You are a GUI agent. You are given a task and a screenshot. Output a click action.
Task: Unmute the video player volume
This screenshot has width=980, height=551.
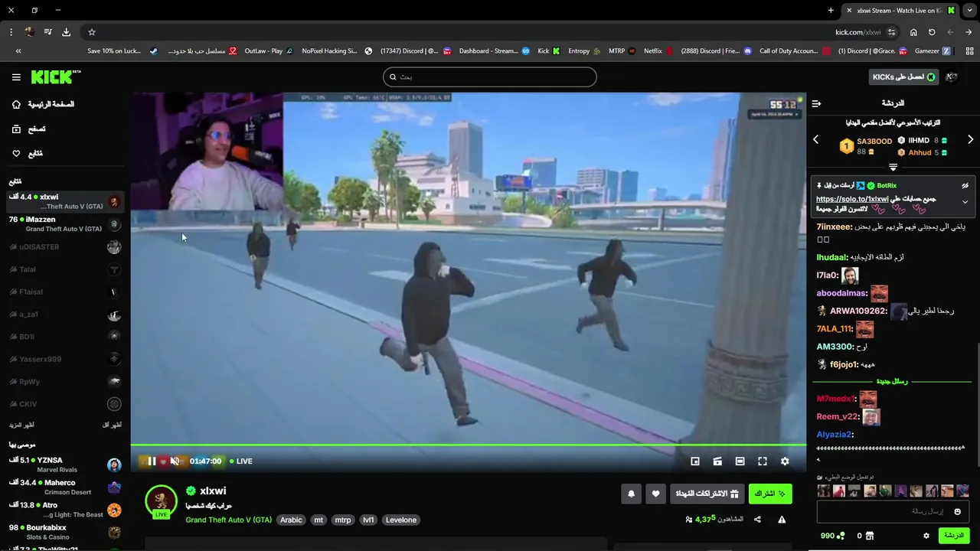click(x=175, y=461)
